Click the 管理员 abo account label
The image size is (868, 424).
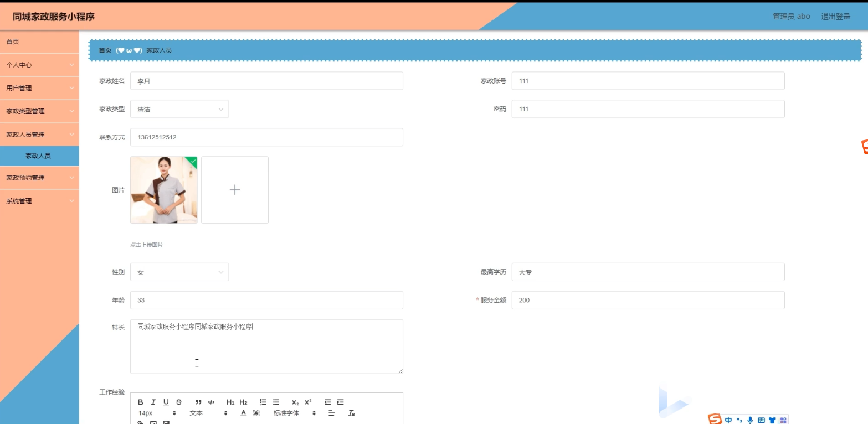tap(791, 17)
